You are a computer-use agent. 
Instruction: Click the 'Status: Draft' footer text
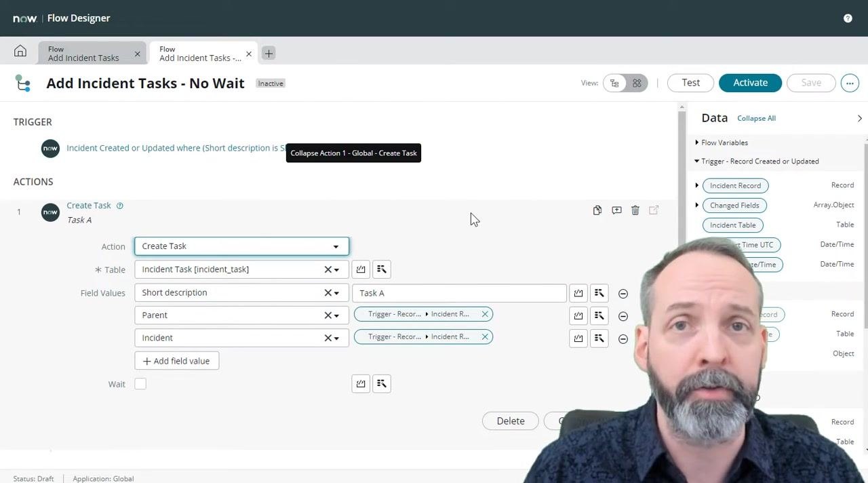click(33, 478)
